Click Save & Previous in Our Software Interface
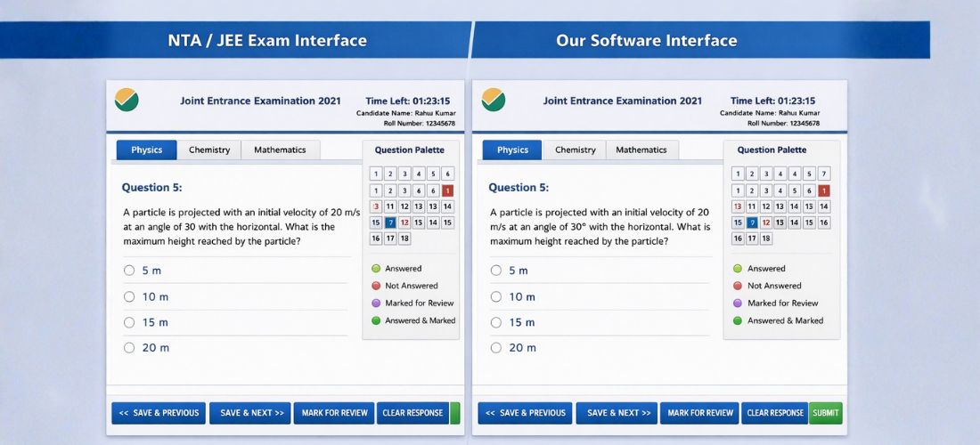 pos(525,413)
